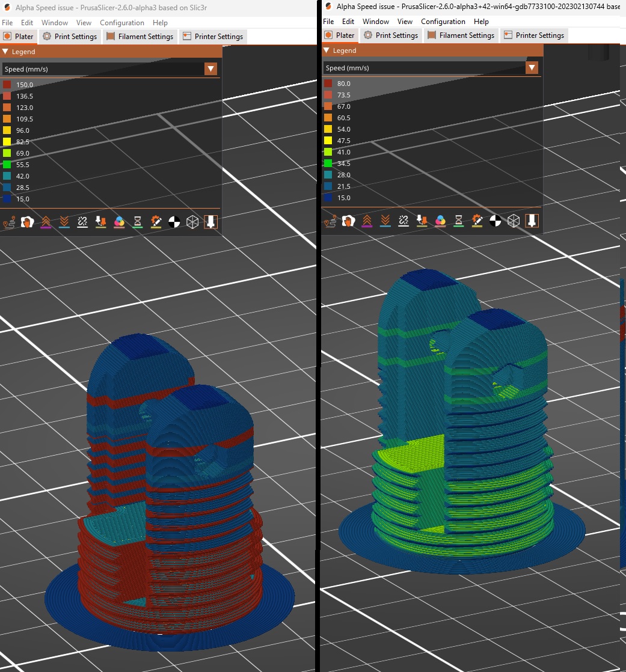Open Help menu in left window
Viewport: 626px width, 672px height.
[x=160, y=23]
